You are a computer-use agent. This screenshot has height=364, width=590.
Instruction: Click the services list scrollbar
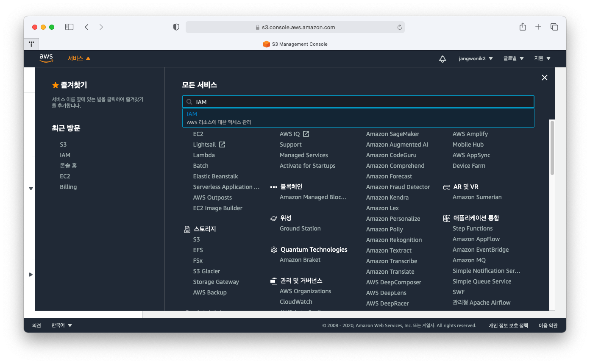click(552, 147)
